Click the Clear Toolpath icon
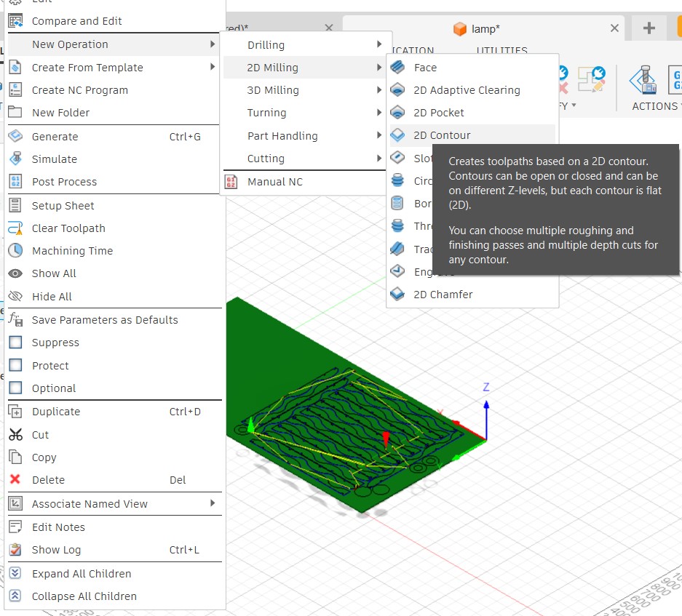The image size is (682, 616). pos(15,228)
